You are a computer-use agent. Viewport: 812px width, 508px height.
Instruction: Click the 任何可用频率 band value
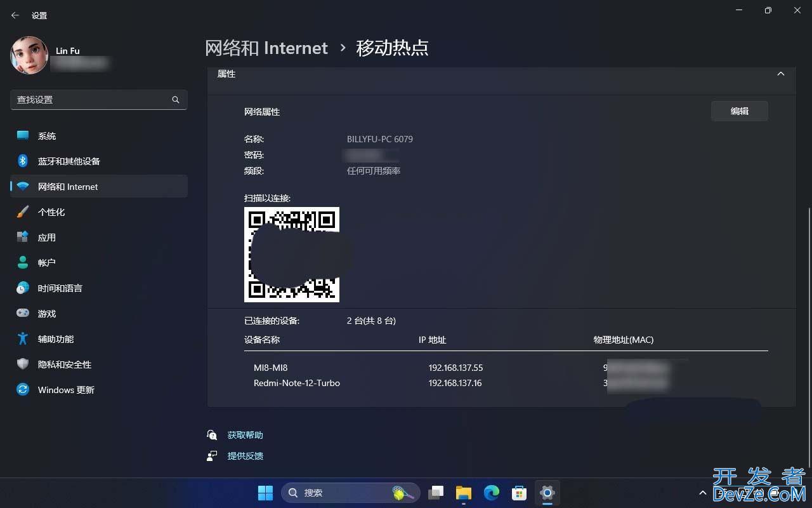(374, 171)
